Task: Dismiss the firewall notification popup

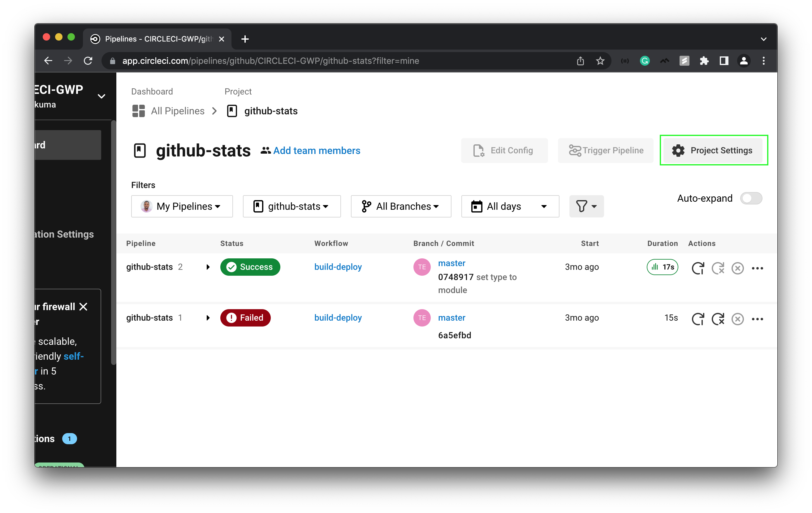Action: 84,307
